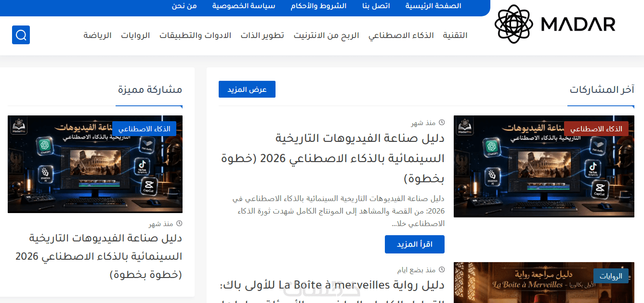The height and width of the screenshot is (303, 644).
Task: Open La Boîte à Merveilles thumbnail
Action: coord(544,283)
